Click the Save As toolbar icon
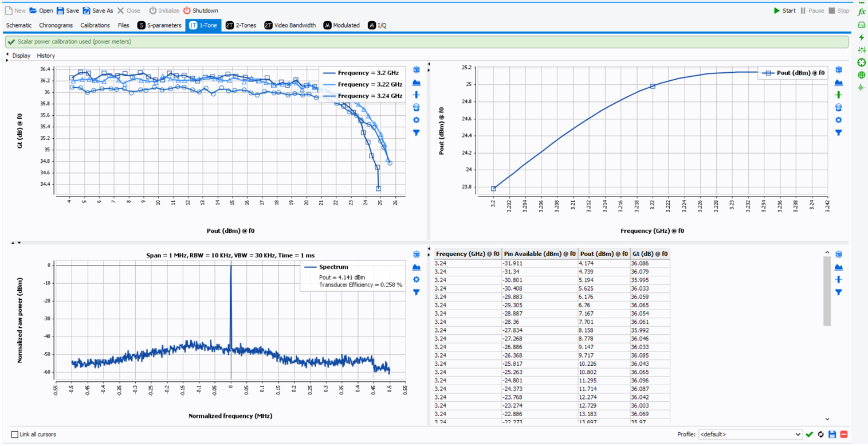This screenshot has width=868, height=446. point(87,10)
